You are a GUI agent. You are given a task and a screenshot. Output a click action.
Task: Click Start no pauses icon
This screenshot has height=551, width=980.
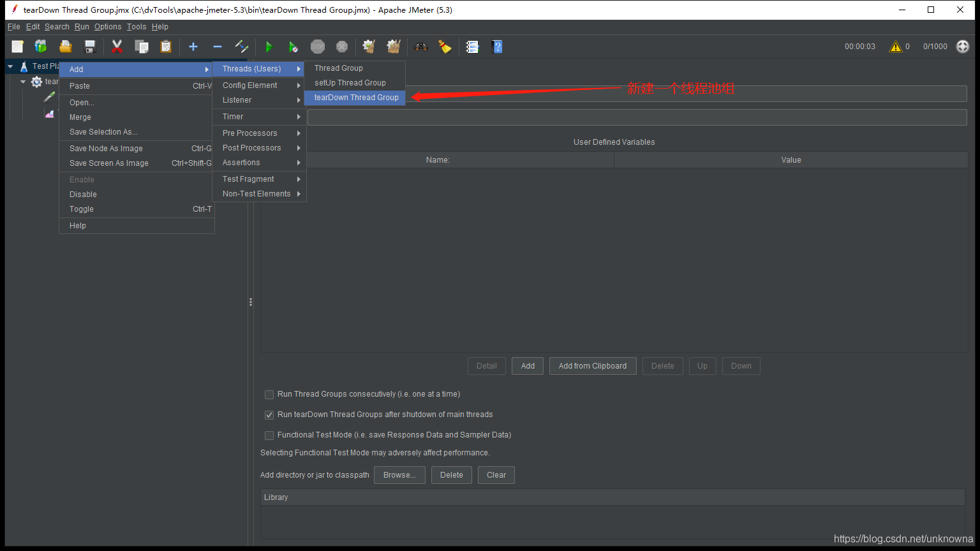[x=293, y=47]
